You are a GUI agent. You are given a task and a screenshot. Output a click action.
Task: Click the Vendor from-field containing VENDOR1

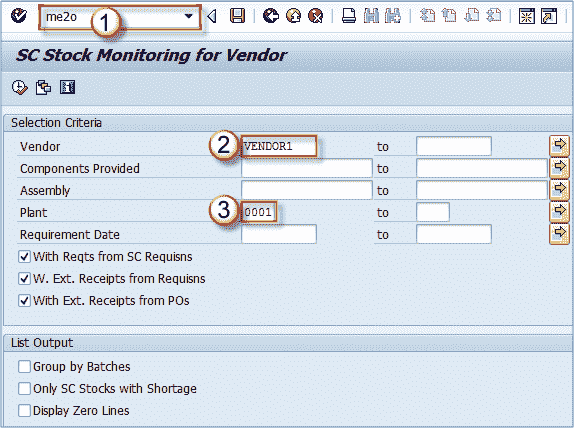279,146
